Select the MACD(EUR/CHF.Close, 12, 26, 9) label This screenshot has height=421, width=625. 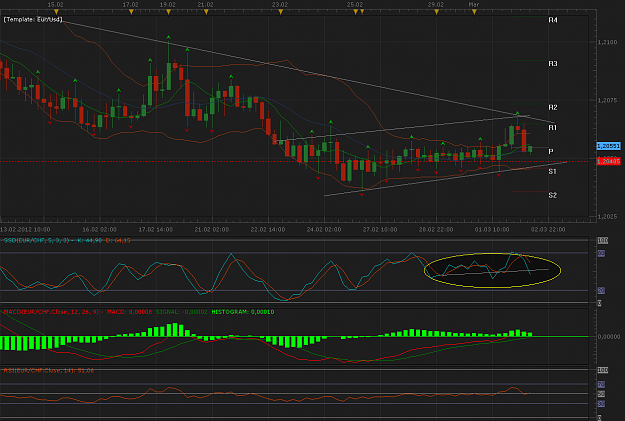[51, 312]
